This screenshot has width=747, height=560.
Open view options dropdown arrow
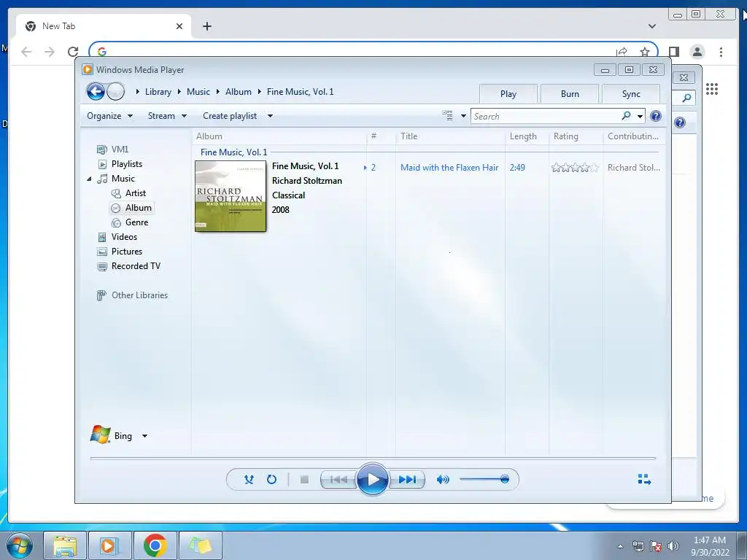(x=463, y=116)
